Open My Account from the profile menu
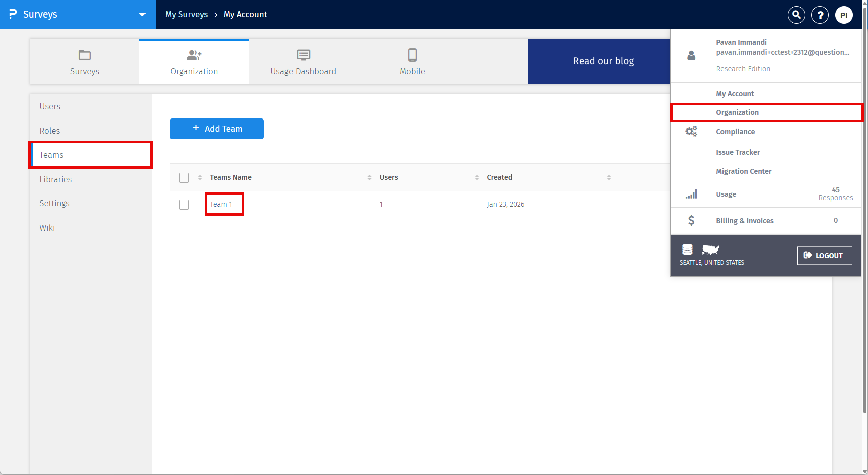 (735, 93)
